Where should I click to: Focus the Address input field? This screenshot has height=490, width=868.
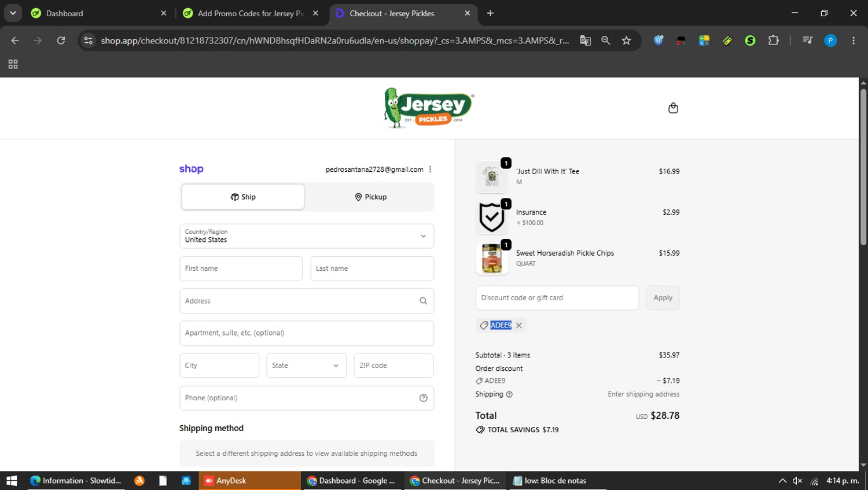tap(307, 301)
